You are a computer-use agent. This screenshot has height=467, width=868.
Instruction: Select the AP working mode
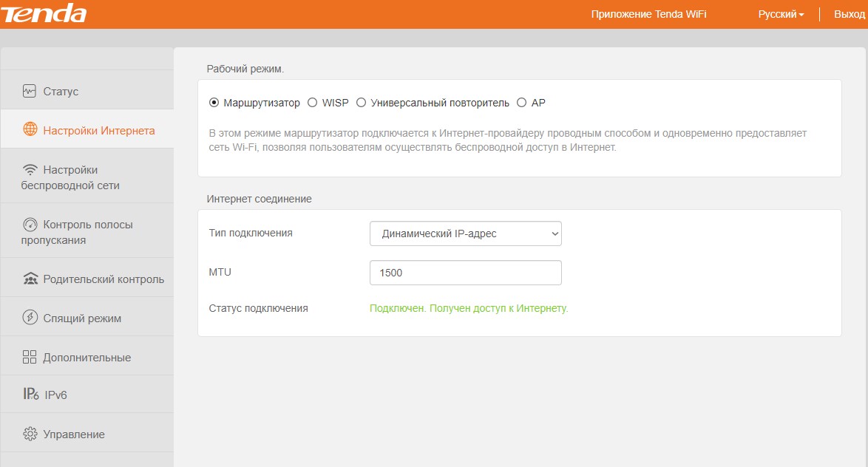[521, 103]
